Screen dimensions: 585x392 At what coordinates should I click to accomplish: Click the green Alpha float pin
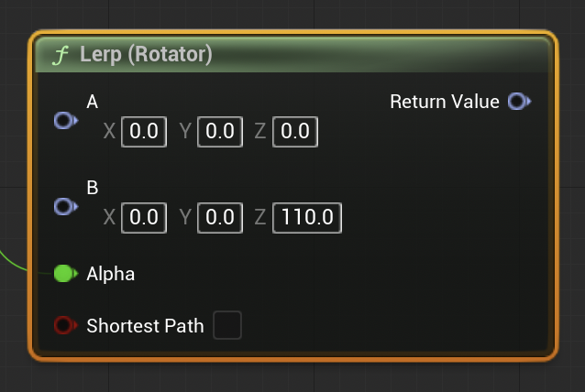pyautogui.click(x=64, y=273)
